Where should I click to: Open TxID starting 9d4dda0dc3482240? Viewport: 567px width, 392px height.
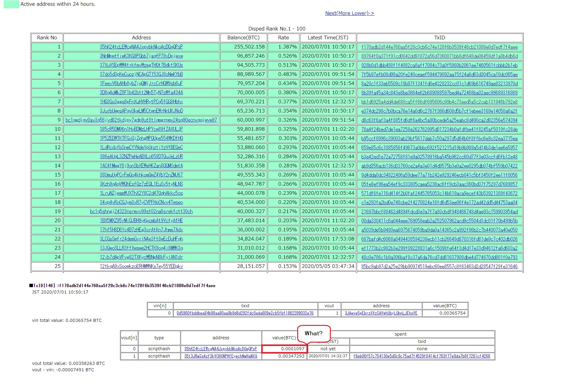click(x=439, y=175)
